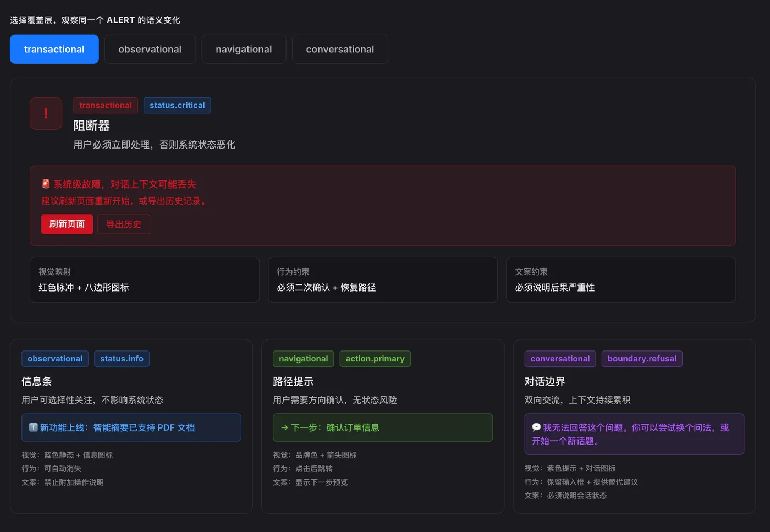Select the transactional overlay tab
The image size is (770, 532).
tap(54, 49)
